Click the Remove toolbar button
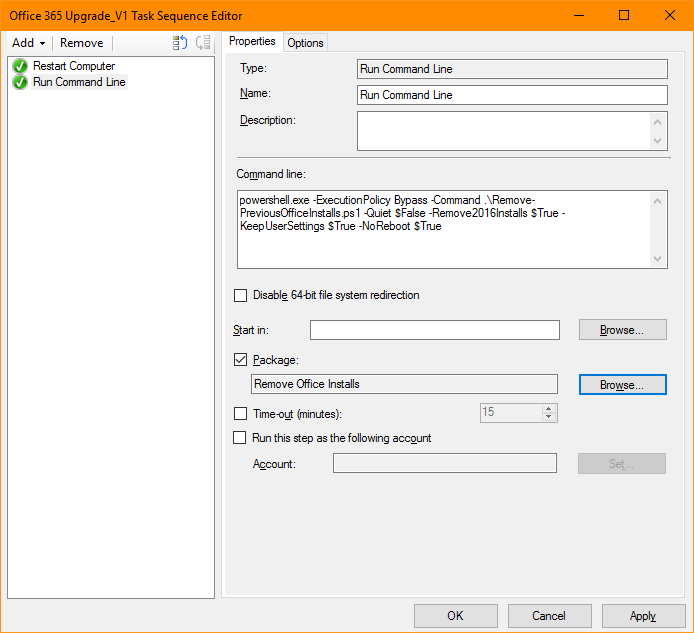Screen dimensions: 694x633 81,43
